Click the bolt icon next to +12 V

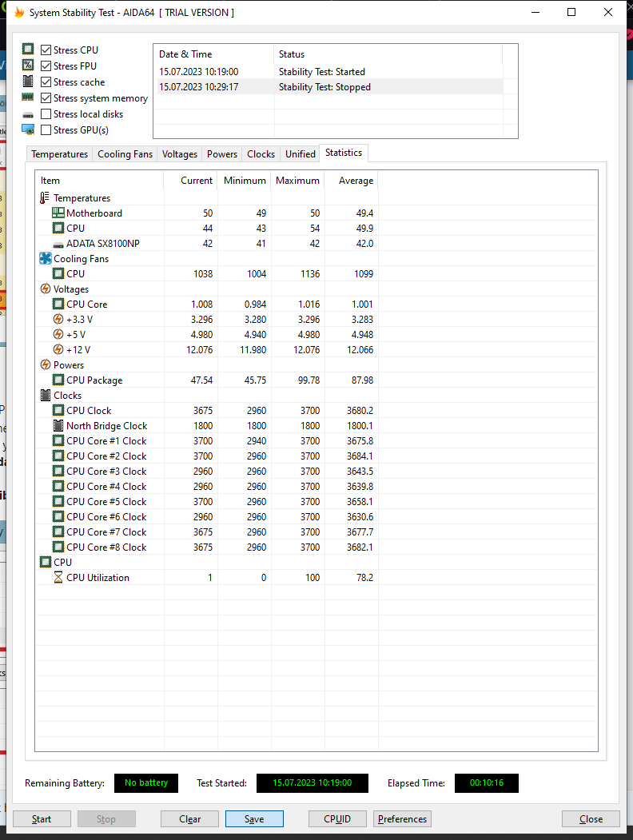tap(58, 349)
